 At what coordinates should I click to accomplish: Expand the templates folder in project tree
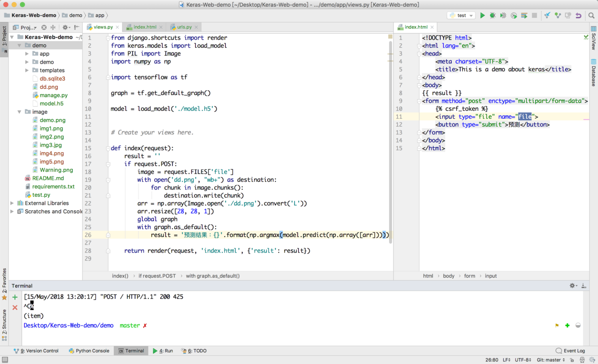[27, 70]
